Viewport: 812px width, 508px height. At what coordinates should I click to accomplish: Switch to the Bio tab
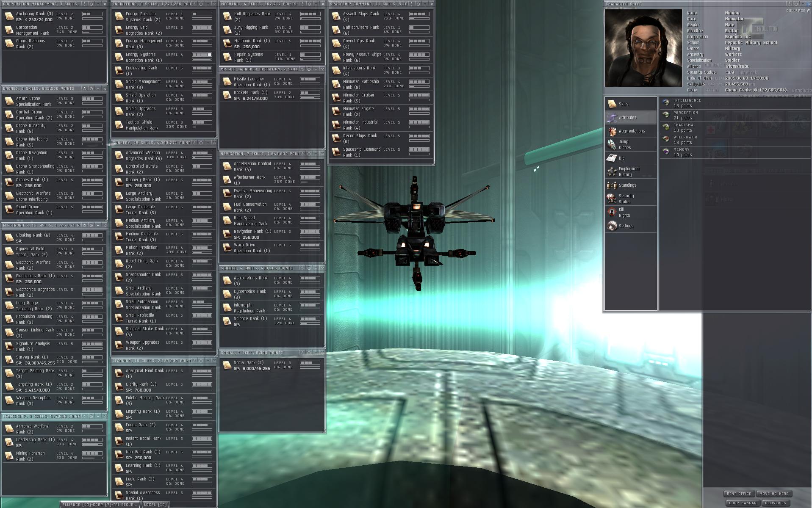coord(631,158)
